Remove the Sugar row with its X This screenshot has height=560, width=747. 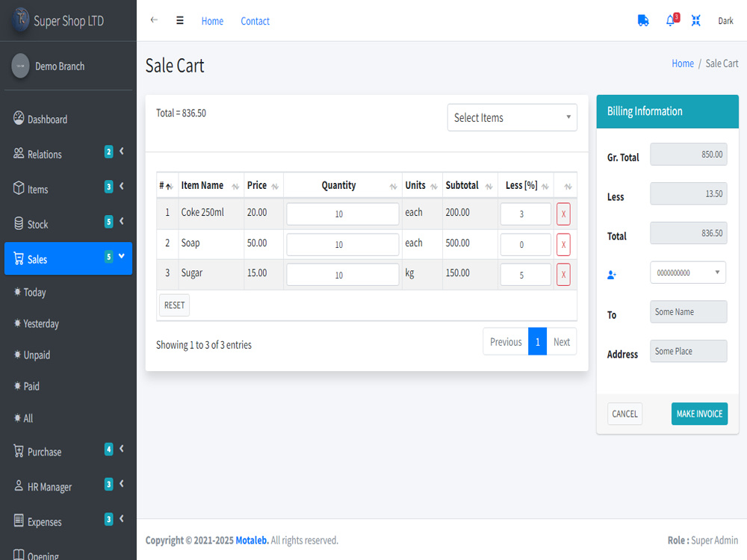click(x=563, y=275)
